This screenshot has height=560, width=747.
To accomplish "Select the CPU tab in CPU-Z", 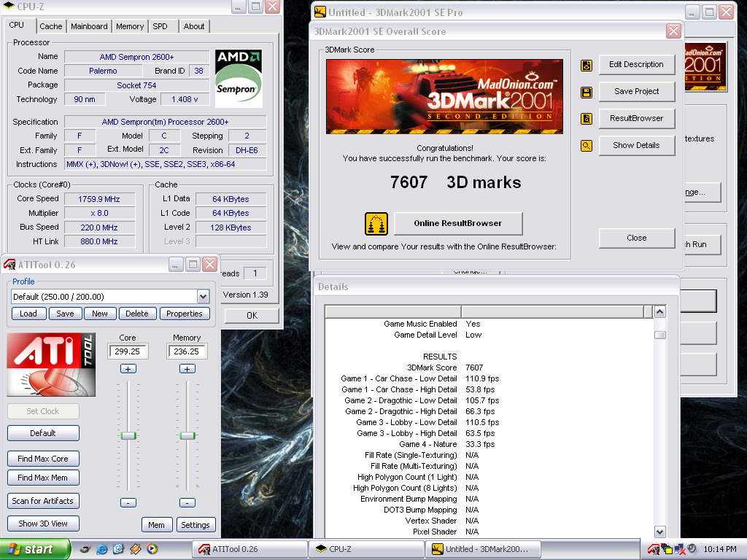I will pos(17,26).
